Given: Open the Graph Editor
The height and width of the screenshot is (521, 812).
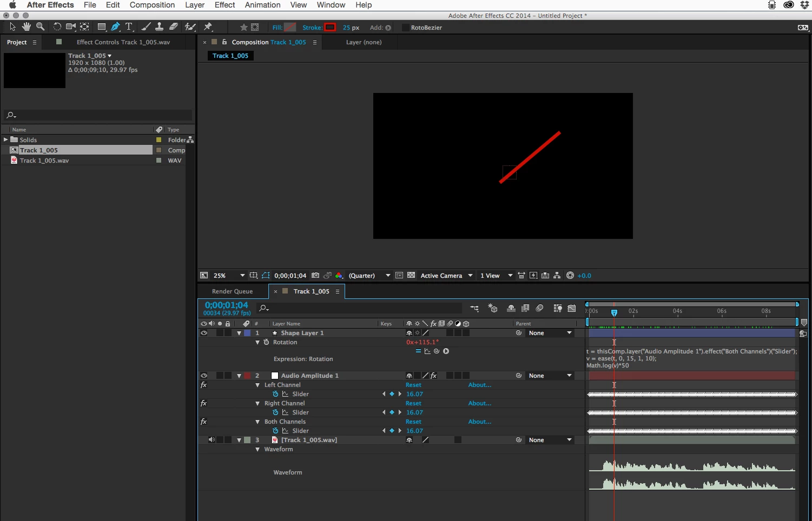Looking at the screenshot, I should 572,308.
